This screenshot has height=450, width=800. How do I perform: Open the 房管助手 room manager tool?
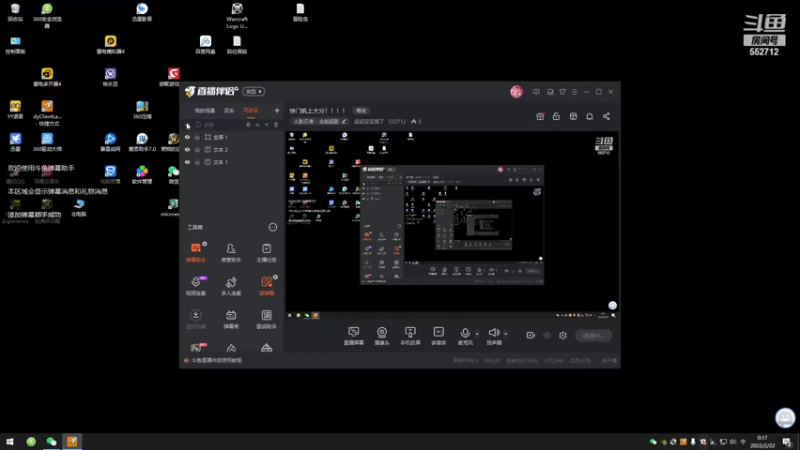231,253
